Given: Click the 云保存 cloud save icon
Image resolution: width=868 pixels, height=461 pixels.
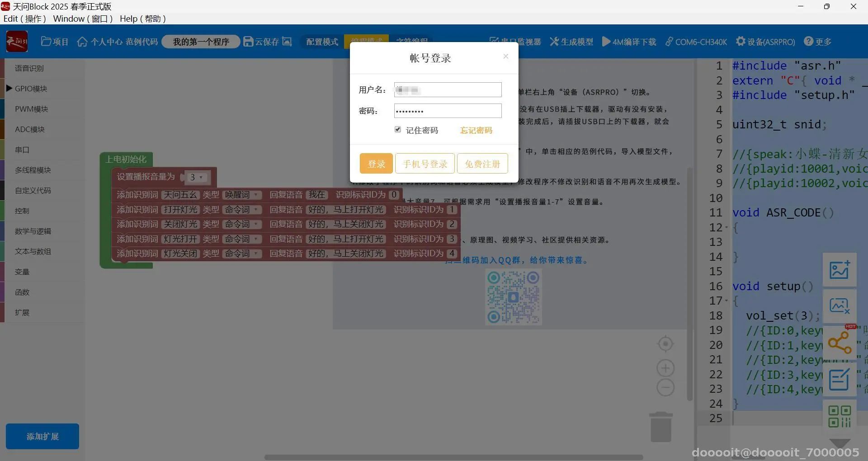Looking at the screenshot, I should tap(249, 41).
